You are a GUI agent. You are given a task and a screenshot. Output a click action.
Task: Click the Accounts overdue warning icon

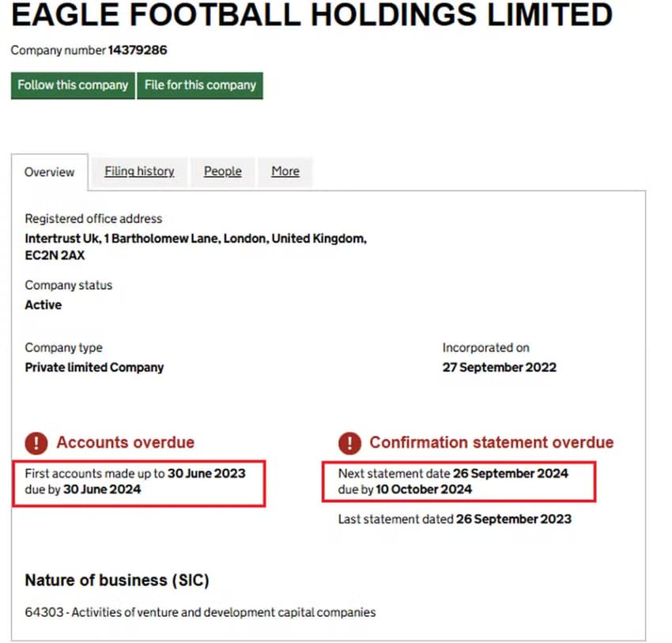point(36,443)
